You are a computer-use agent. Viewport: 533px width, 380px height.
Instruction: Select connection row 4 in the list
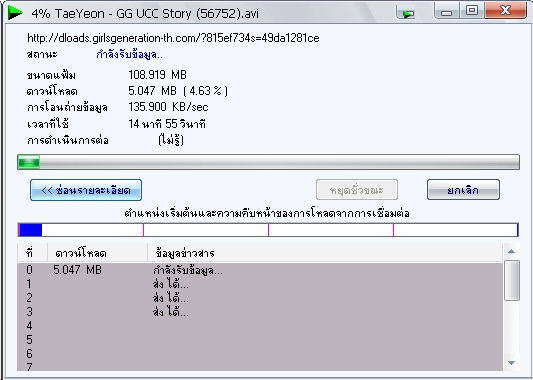[260, 326]
